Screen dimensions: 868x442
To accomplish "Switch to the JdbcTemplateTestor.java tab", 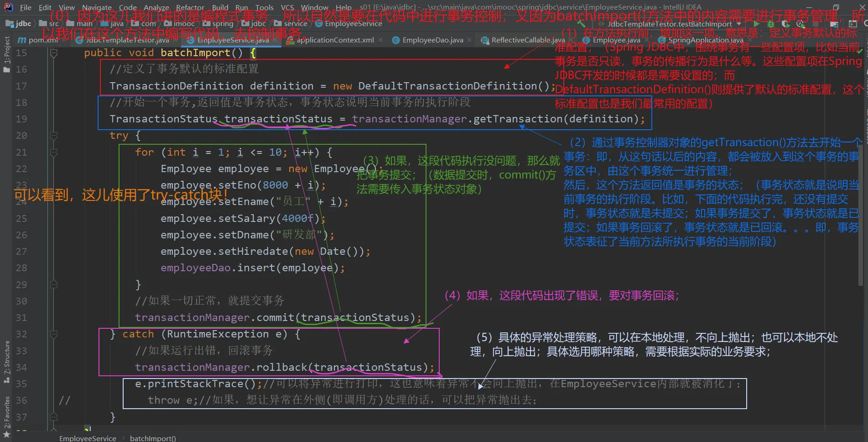I will pos(123,40).
